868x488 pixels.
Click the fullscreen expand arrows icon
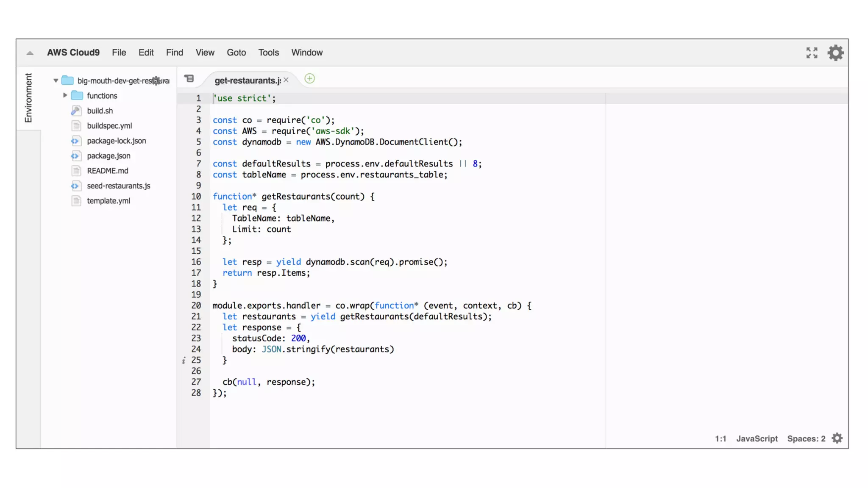[812, 53]
